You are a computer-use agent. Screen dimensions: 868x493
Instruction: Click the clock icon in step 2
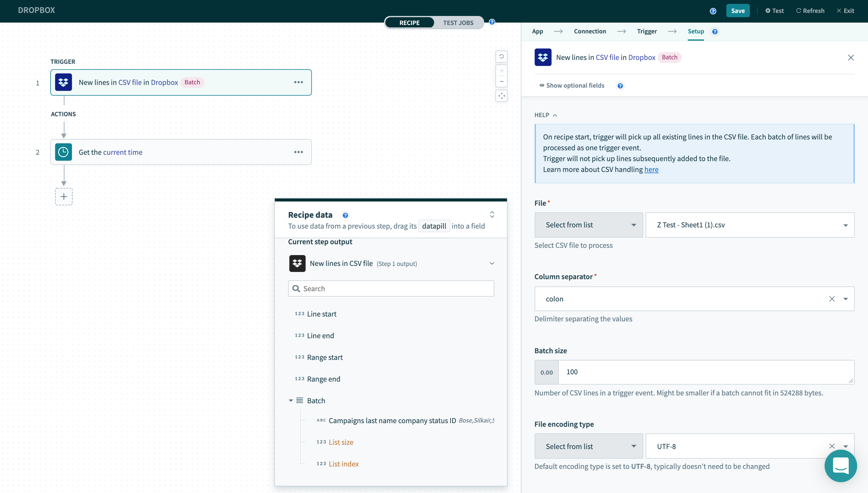pyautogui.click(x=63, y=152)
